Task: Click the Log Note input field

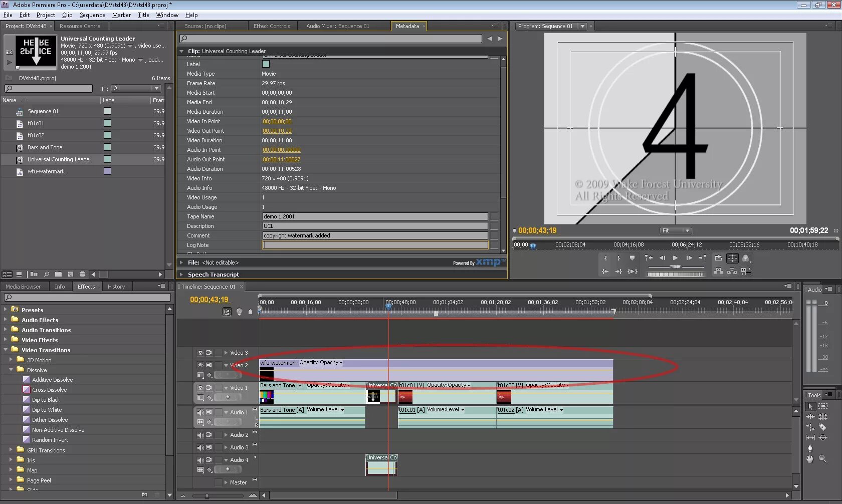Action: pos(375,245)
